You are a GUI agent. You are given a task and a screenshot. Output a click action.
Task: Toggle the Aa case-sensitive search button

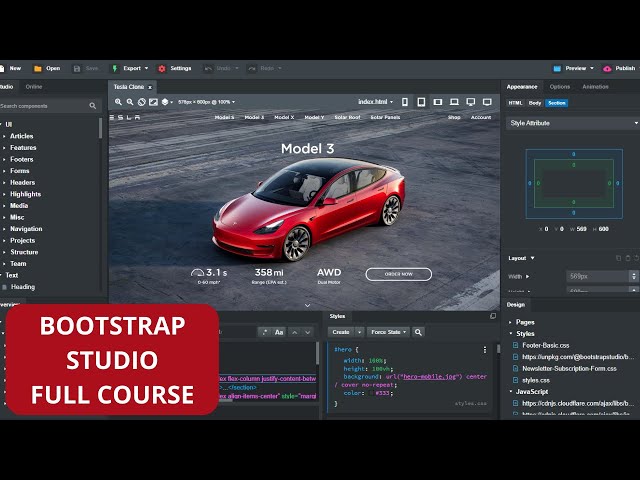pos(279,332)
